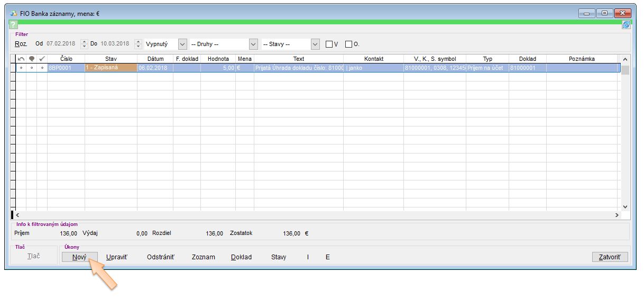
Task: Enable the V checkbox in filter
Action: tap(329, 44)
